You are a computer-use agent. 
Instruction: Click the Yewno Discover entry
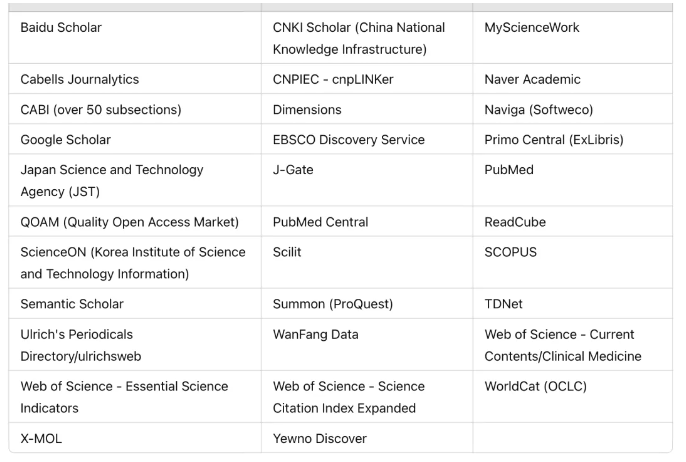(320, 438)
